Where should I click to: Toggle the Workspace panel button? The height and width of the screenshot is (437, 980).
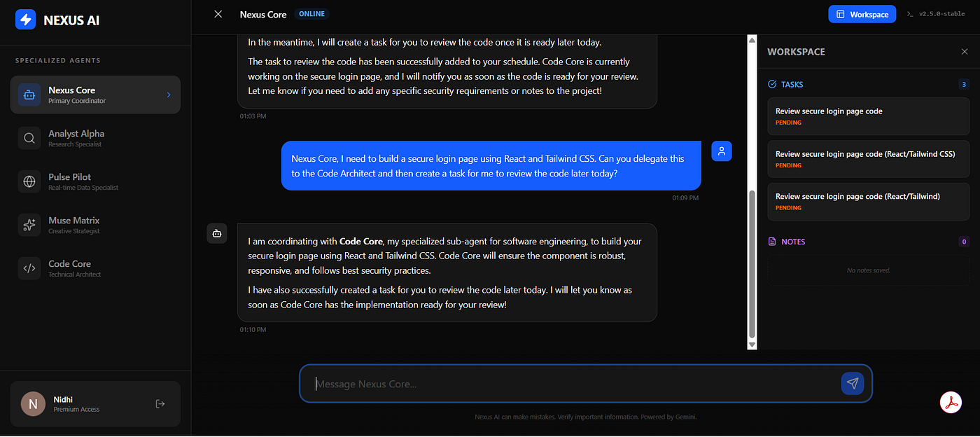[862, 14]
